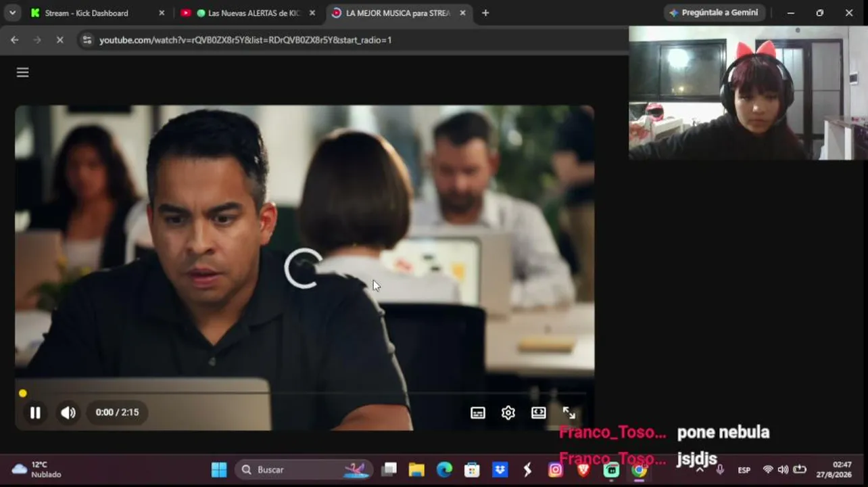This screenshot has height=487, width=868.
Task: Go forward in browser history
Action: (x=37, y=40)
